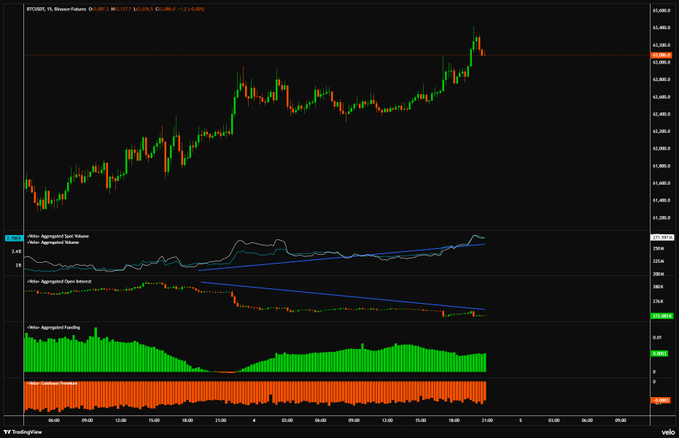Screen dimensions: 679x438
Task: Click the 61,200.0 price axis label
Action: [661, 218]
